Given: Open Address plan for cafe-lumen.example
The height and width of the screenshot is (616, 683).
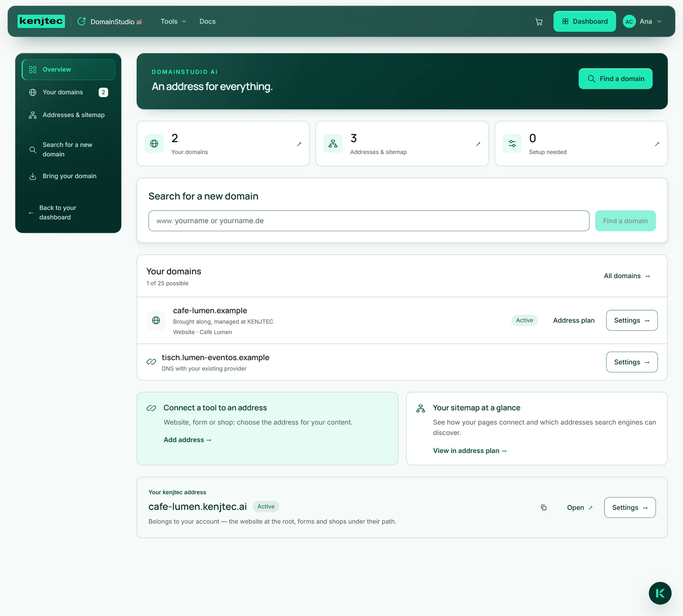Looking at the screenshot, I should 574,320.
